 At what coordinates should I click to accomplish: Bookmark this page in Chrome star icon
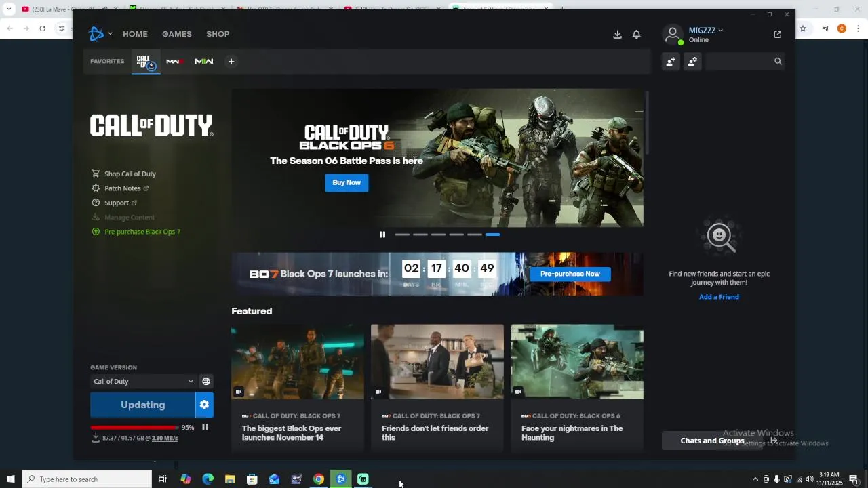803,28
